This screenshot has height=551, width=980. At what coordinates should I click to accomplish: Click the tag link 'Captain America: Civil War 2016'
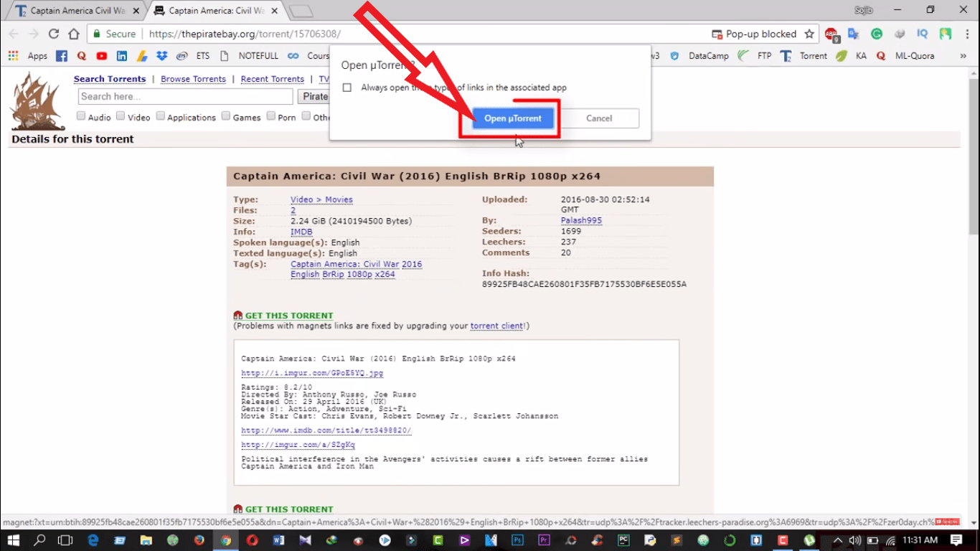tap(356, 264)
